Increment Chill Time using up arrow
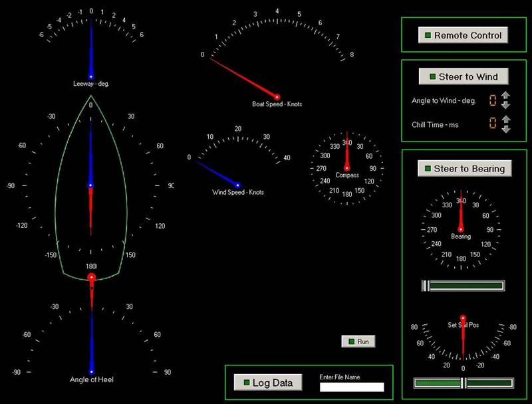 tap(505, 120)
